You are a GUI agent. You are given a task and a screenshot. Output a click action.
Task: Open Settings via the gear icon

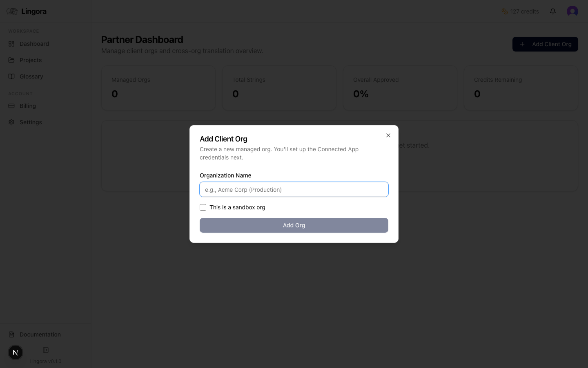[11, 122]
